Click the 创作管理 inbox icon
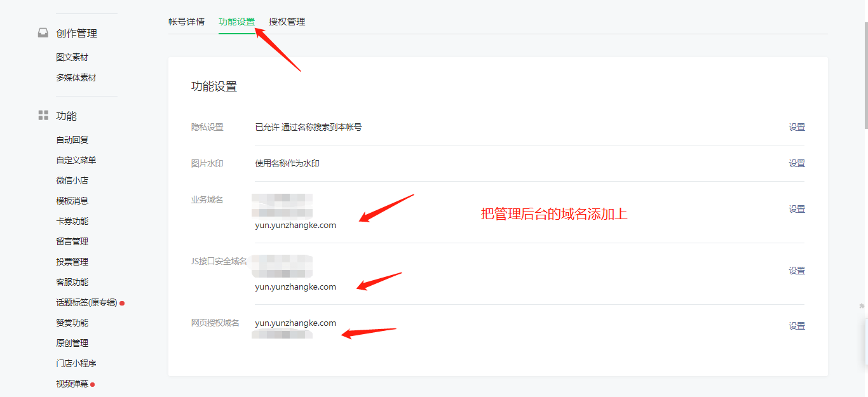This screenshot has height=397, width=868. click(x=43, y=33)
